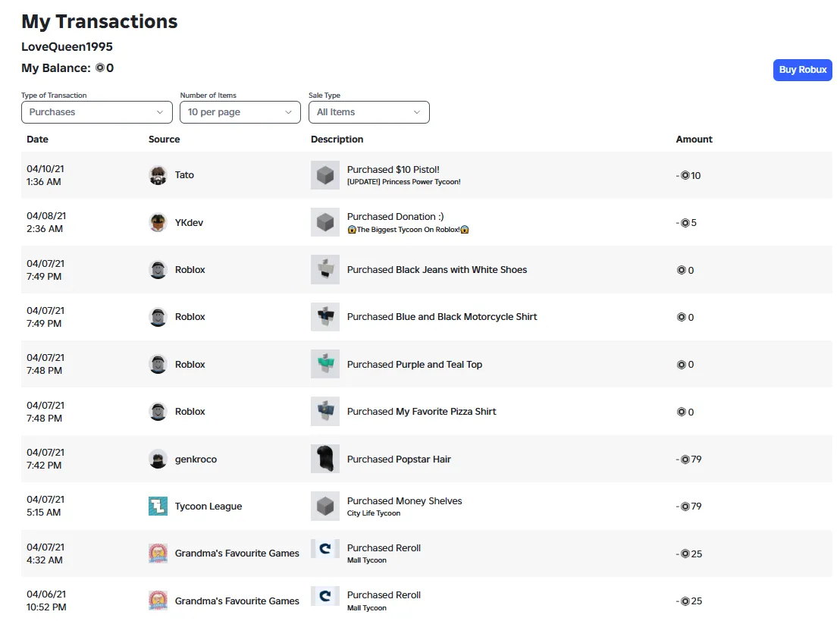Click 'Mall Tycoon' link under 4:32 AM Reroll

point(367,560)
